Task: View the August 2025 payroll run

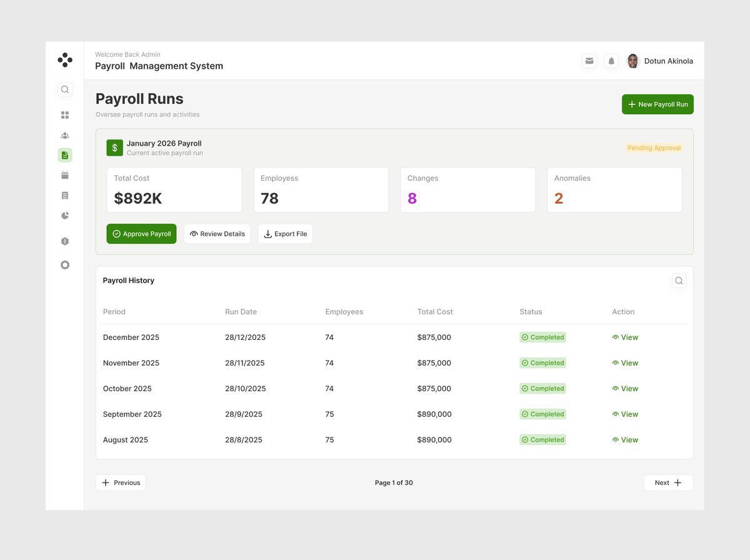Action: 625,440
